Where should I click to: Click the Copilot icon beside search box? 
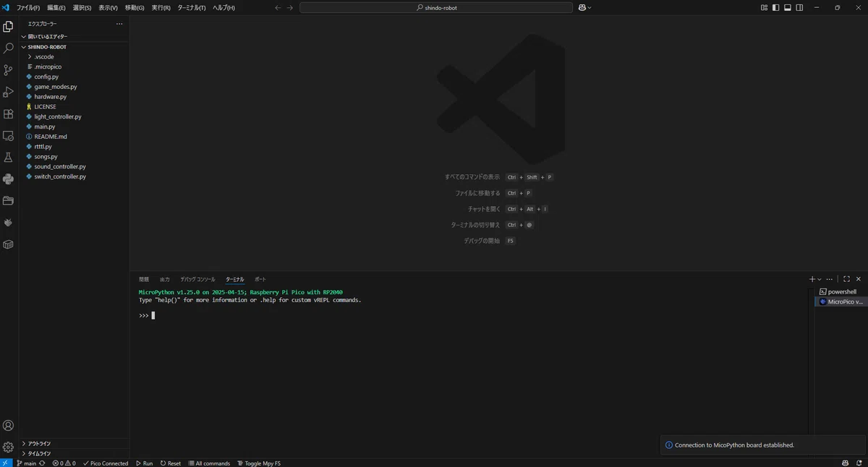(581, 8)
